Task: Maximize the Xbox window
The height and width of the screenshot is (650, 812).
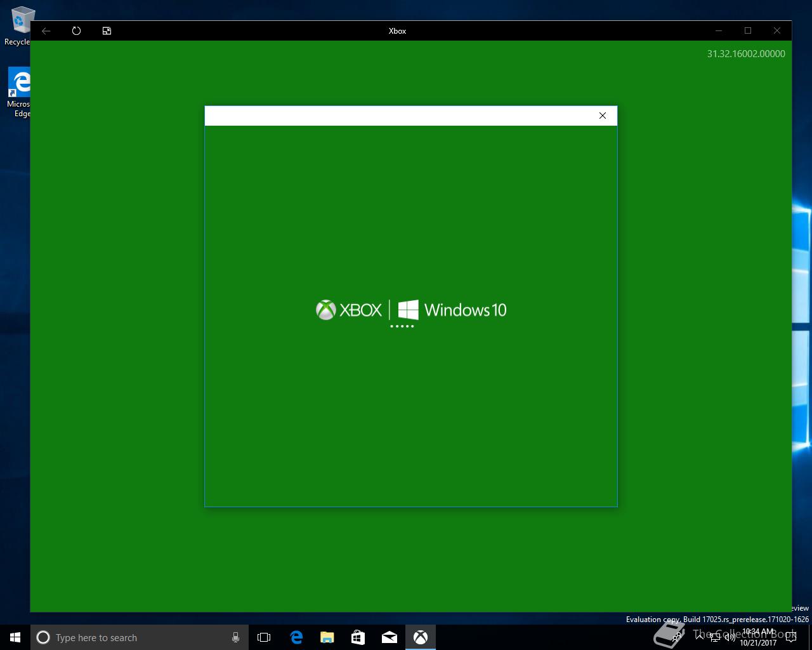Action: (x=748, y=30)
